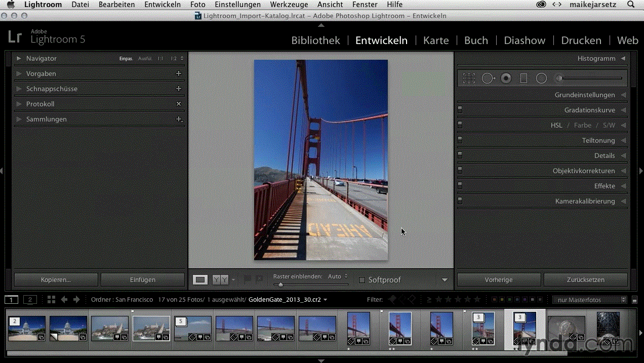Toggle Kamerakalibrierung panel on/off switch
The width and height of the screenshot is (644, 363).
click(460, 200)
